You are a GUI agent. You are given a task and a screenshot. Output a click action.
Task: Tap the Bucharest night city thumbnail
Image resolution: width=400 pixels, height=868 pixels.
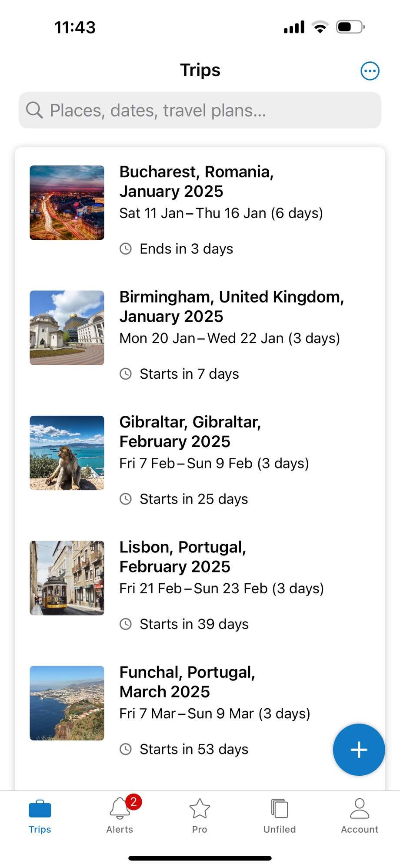pyautogui.click(x=67, y=202)
